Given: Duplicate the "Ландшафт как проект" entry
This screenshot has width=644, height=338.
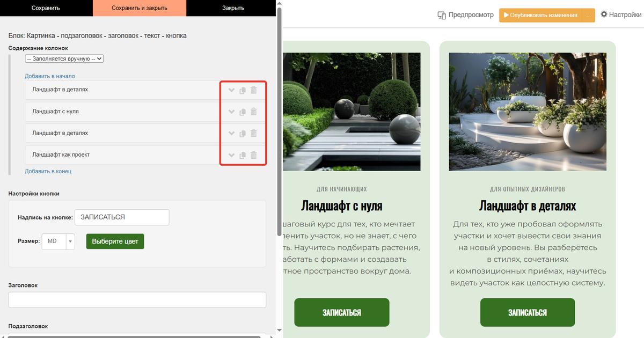Looking at the screenshot, I should (242, 155).
